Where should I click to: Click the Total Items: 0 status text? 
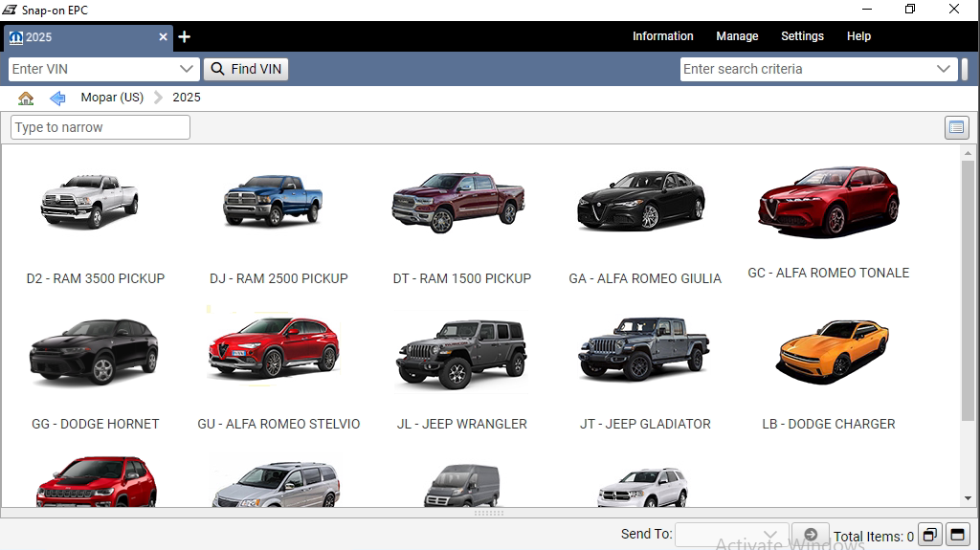tap(873, 537)
